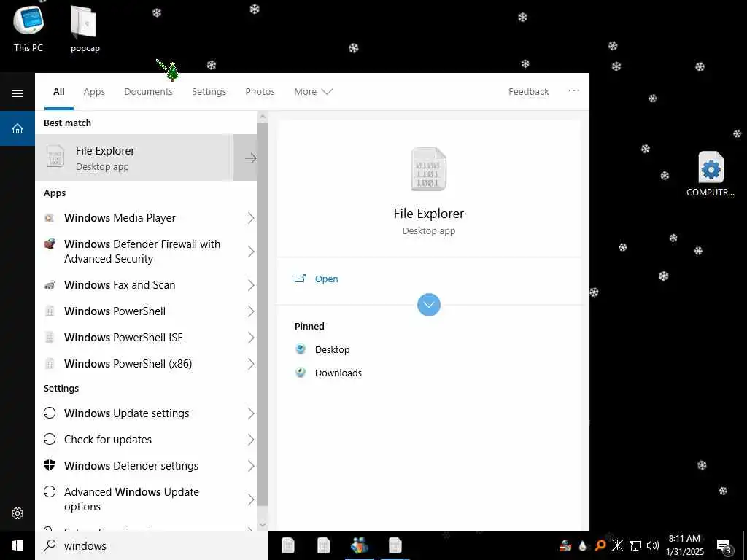Expand Check for updates chevron
The height and width of the screenshot is (560, 747).
tap(251, 440)
